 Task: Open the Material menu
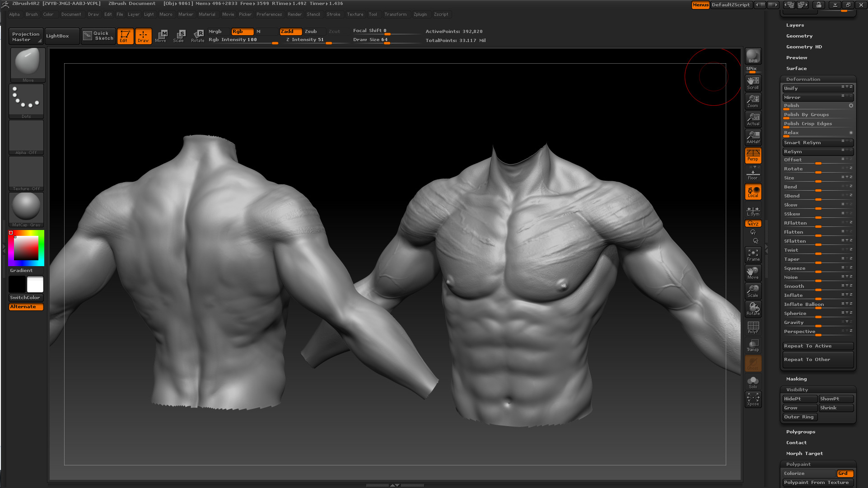point(207,14)
